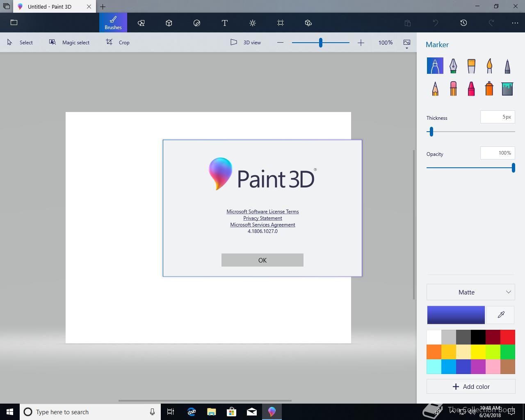
Task: Open the Effects sun tab
Action: [x=253, y=23]
